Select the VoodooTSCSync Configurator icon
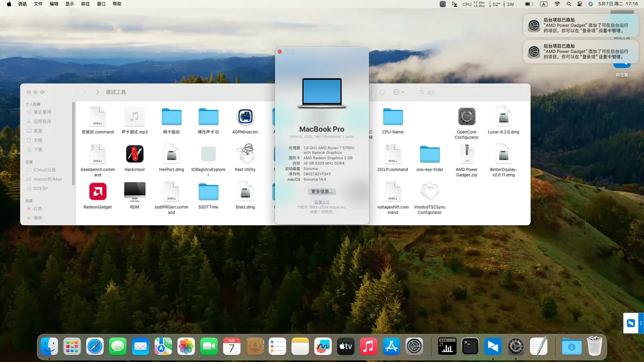This screenshot has width=644, height=362. tap(429, 192)
